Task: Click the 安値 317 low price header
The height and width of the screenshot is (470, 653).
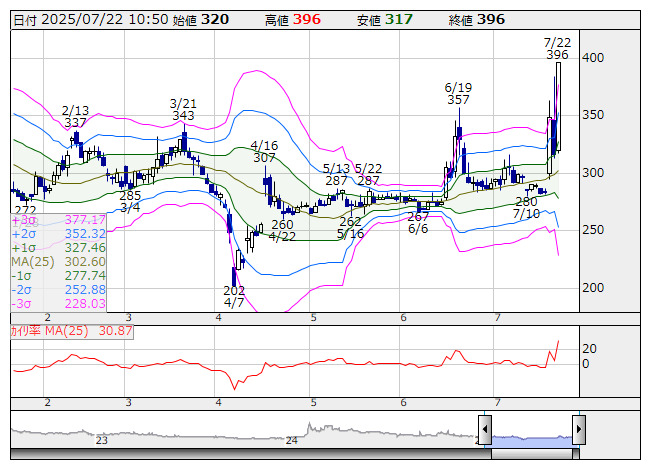Action: [x=387, y=19]
